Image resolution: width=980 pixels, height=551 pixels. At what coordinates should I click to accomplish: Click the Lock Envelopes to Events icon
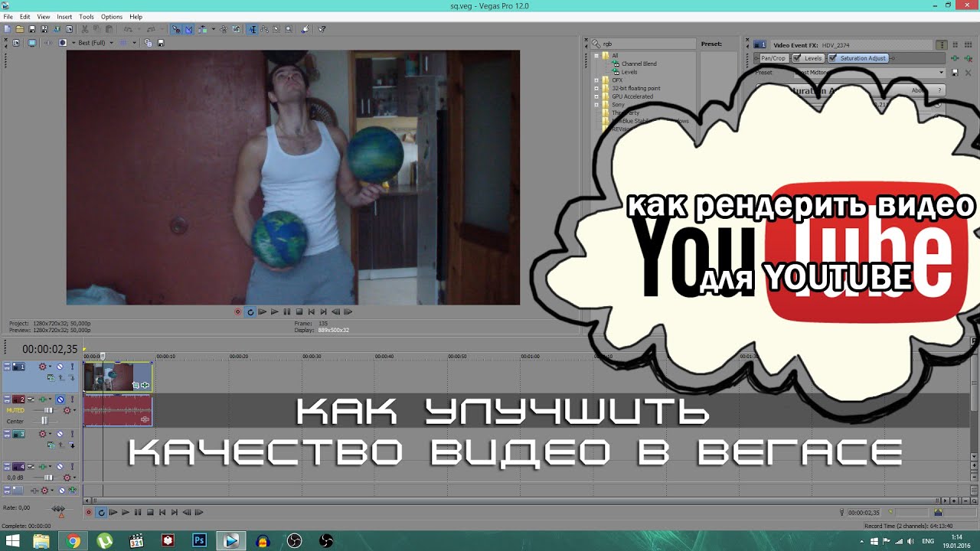(x=235, y=29)
